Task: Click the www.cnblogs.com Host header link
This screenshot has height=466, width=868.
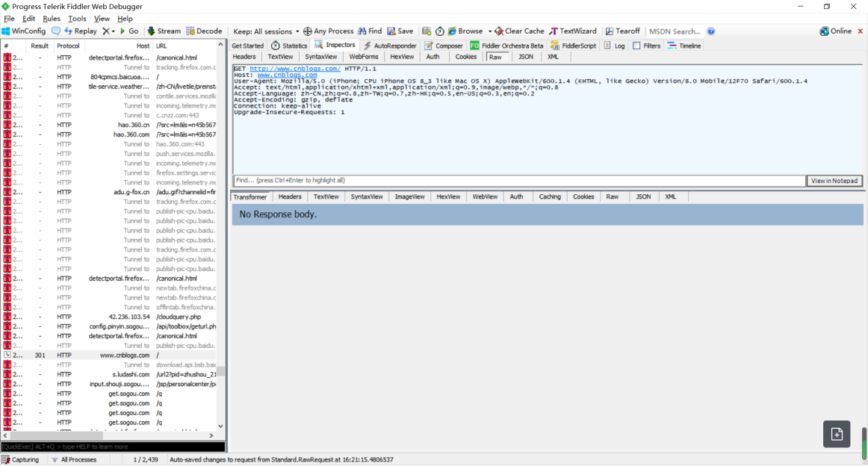Action: point(287,75)
